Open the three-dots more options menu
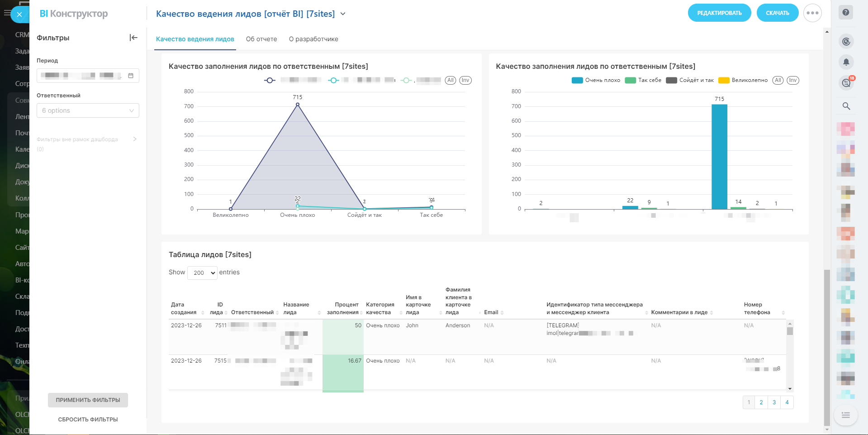 [812, 13]
